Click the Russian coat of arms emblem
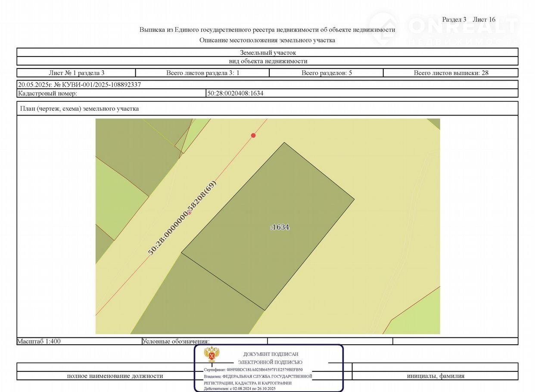This screenshot has width=535, height=392. click(212, 355)
